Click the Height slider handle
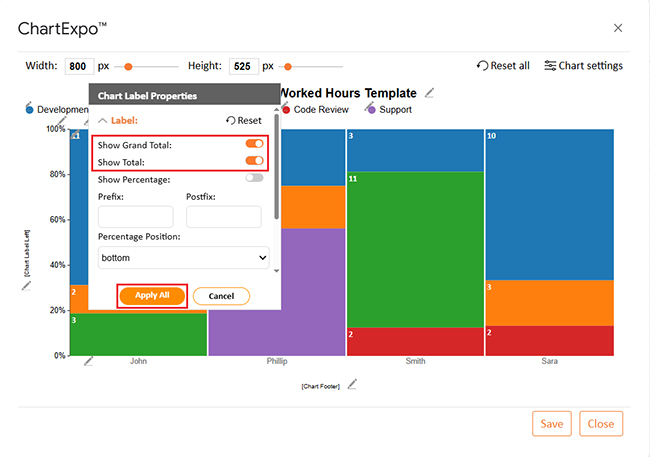This screenshot has height=457, width=650. [x=288, y=66]
